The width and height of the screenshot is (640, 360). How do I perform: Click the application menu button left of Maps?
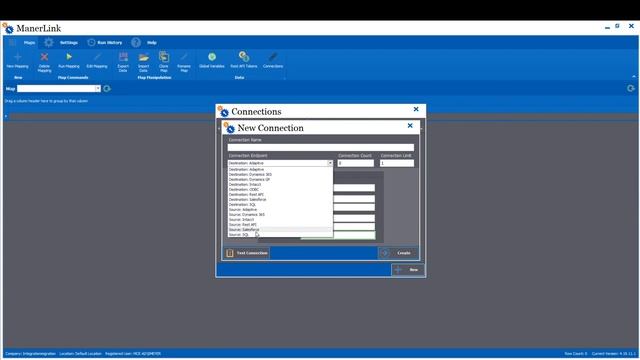pos(12,42)
